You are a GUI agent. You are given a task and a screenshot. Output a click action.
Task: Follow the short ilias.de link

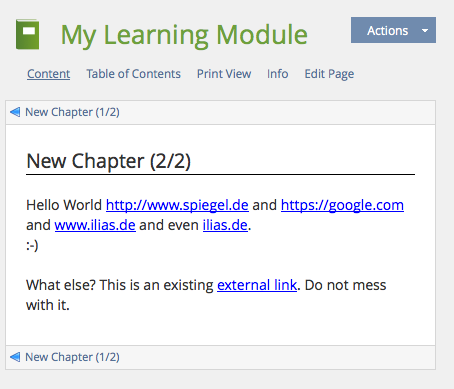(225, 225)
